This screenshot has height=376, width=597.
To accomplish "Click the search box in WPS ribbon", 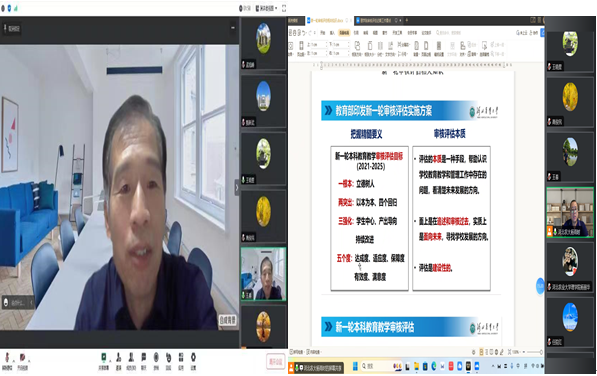I will point(450,33).
